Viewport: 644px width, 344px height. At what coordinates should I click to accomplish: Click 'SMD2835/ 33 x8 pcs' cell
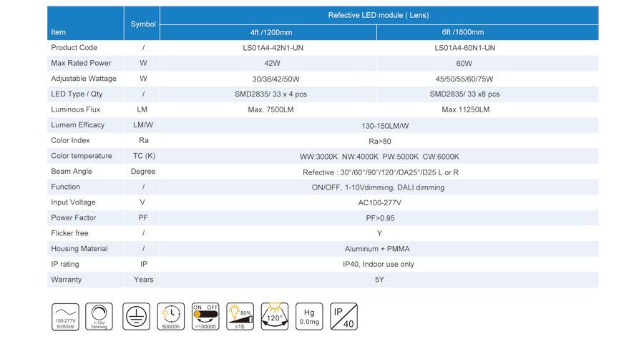(x=464, y=94)
